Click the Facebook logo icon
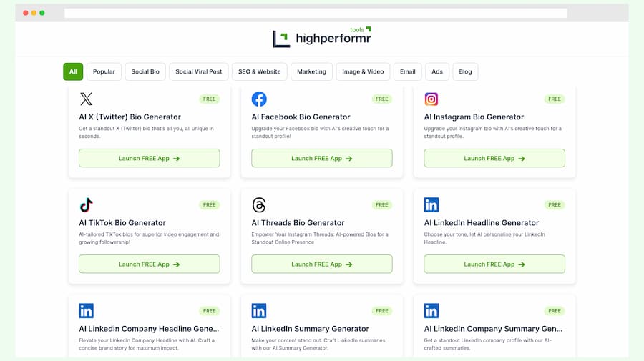The image size is (644, 361). pyautogui.click(x=259, y=99)
